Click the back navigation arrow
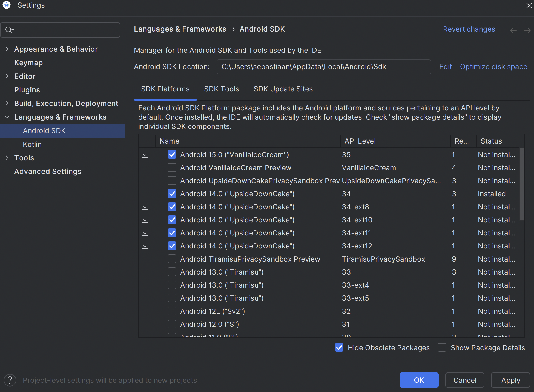 point(513,30)
